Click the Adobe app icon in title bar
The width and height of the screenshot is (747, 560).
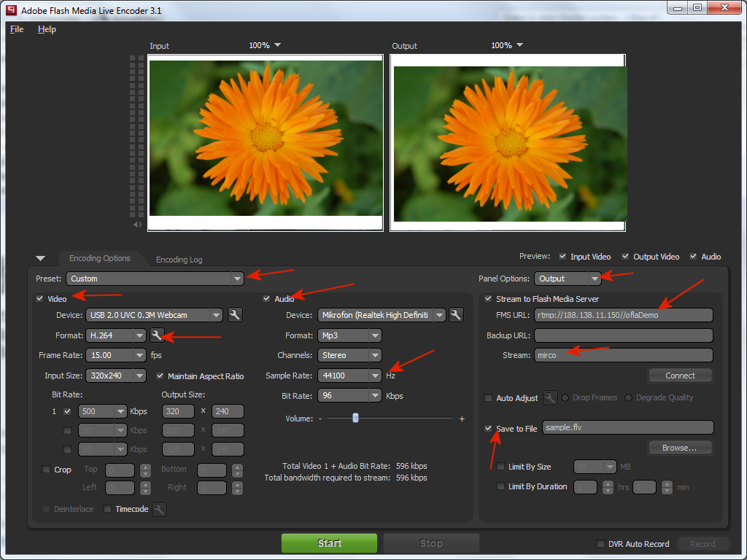click(12, 11)
